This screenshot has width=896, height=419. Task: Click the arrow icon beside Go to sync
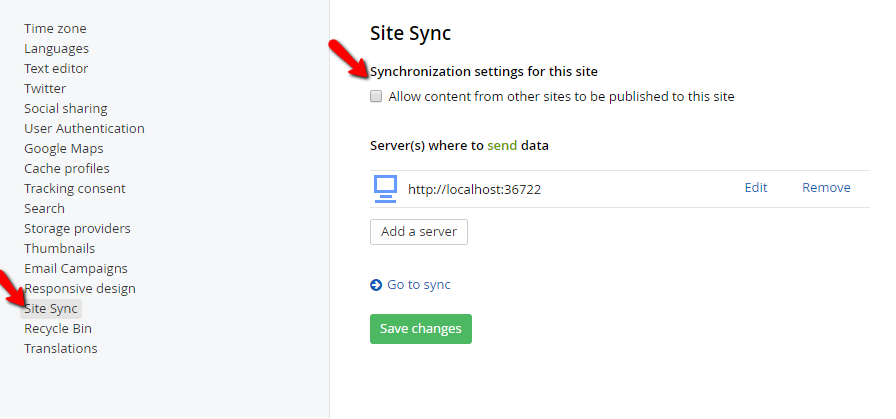[x=376, y=285]
